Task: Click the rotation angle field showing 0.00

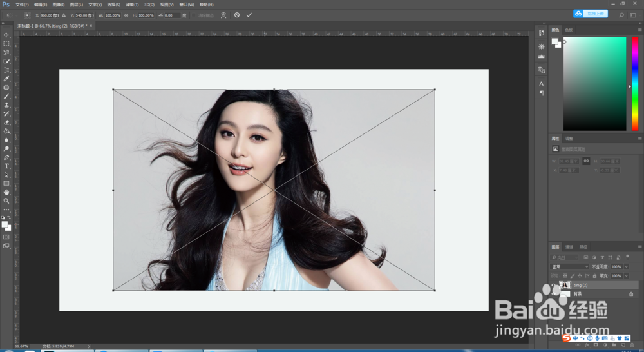Action: 172,15
